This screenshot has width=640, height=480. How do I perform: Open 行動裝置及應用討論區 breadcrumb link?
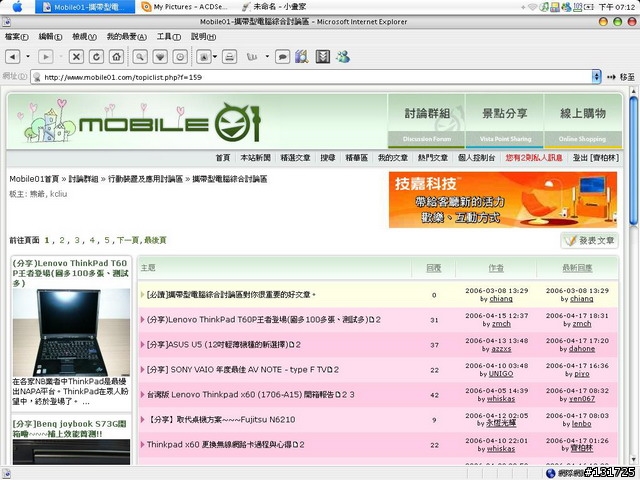tap(145, 179)
